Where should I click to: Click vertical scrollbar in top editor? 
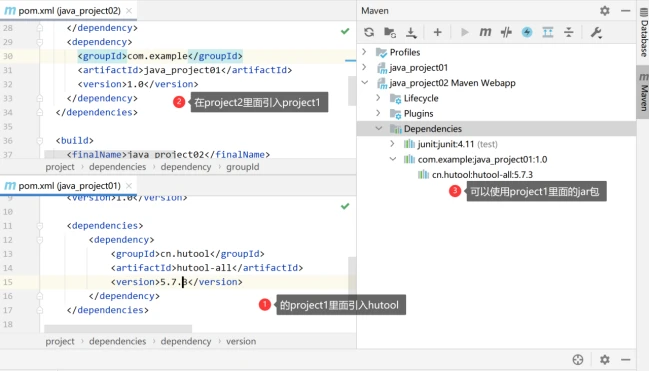coord(352,91)
